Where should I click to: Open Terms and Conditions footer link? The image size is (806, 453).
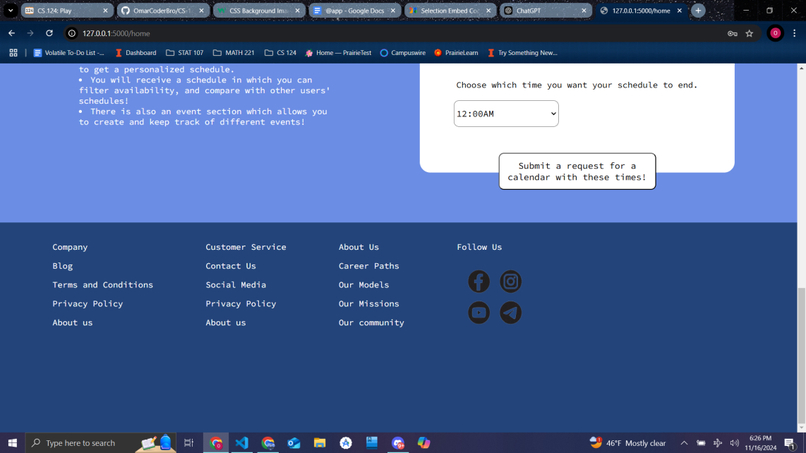click(x=102, y=285)
